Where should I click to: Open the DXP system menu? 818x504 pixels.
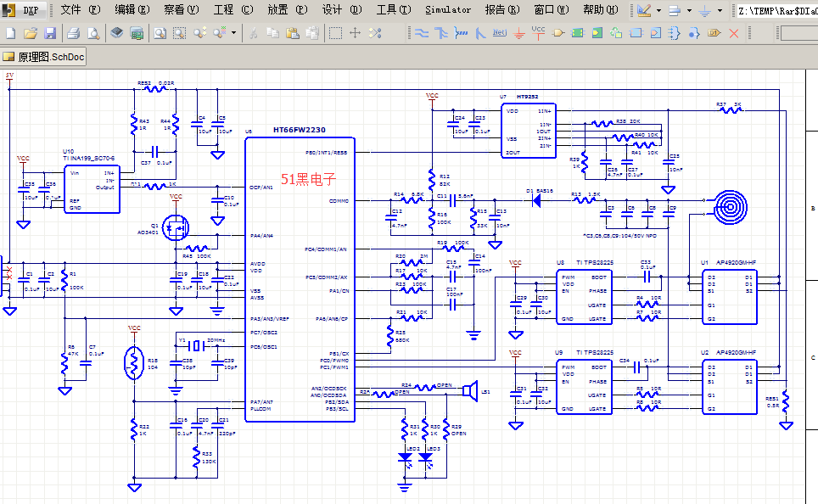point(24,10)
